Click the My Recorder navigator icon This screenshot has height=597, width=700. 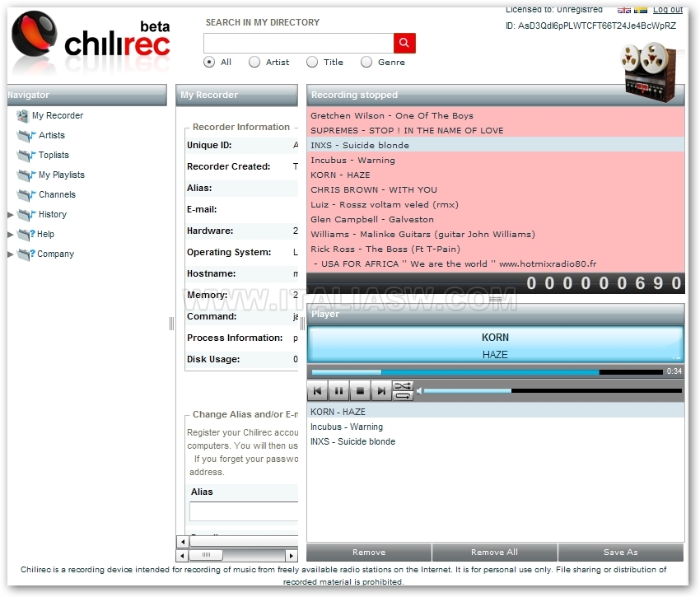22,115
